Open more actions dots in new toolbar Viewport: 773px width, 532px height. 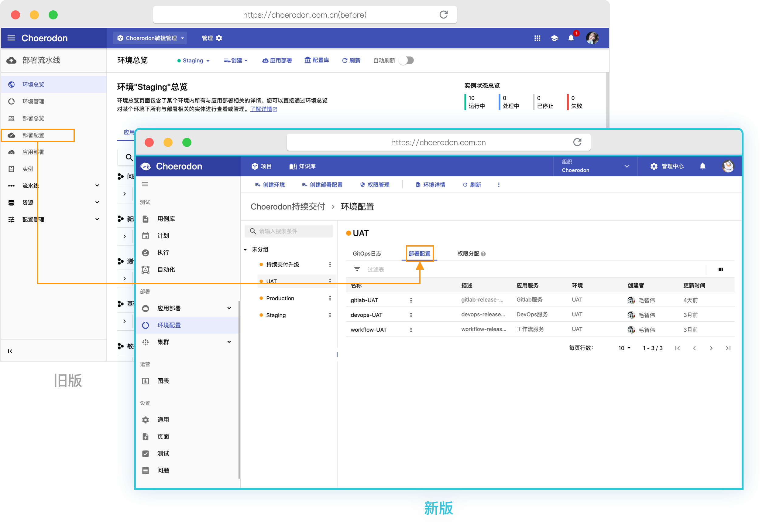499,185
